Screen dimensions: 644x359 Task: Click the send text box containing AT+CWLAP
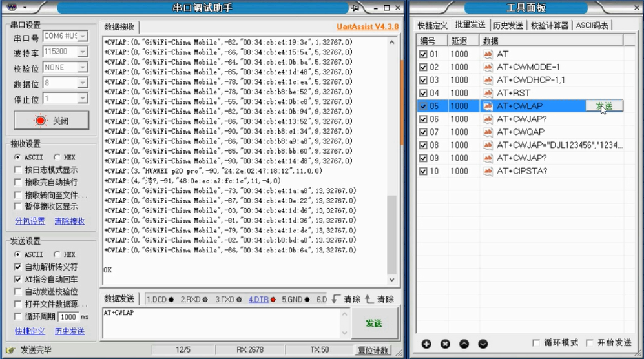point(222,323)
